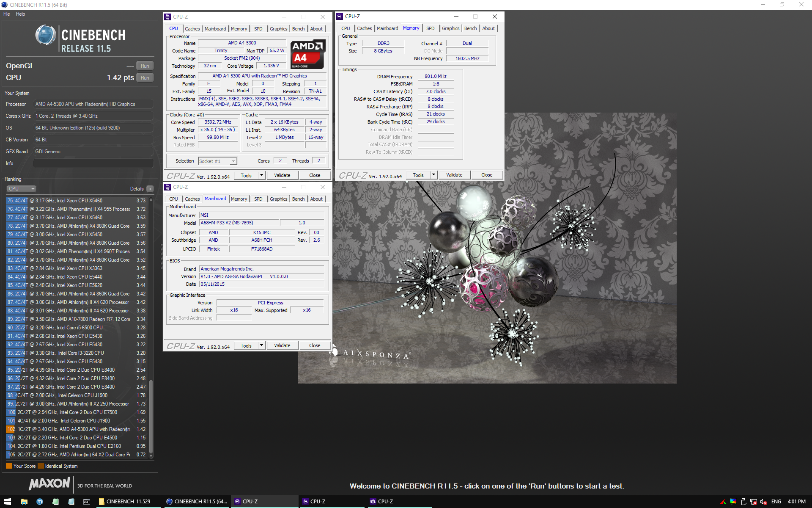Image resolution: width=812 pixels, height=508 pixels.
Task: Click the MAXON logo at the bottom
Action: click(49, 483)
